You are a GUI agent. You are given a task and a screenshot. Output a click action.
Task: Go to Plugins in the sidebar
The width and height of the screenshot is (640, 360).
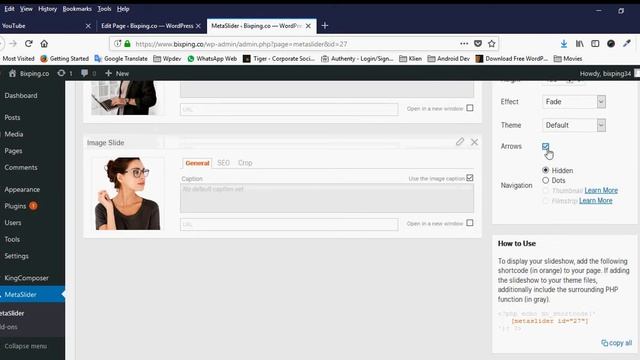(16, 206)
